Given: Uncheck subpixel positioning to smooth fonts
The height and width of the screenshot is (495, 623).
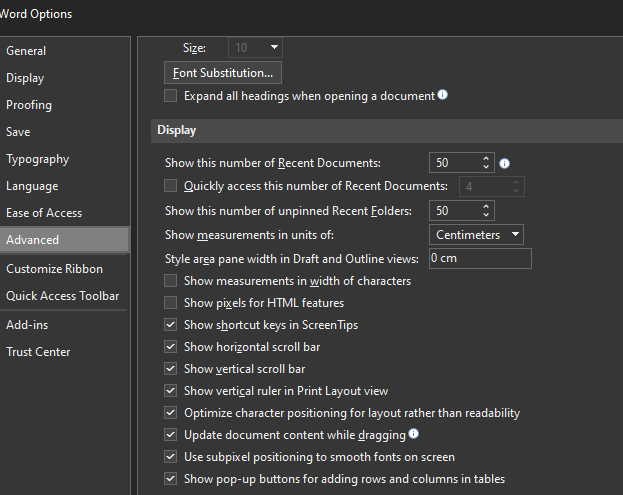Looking at the screenshot, I should click(170, 457).
